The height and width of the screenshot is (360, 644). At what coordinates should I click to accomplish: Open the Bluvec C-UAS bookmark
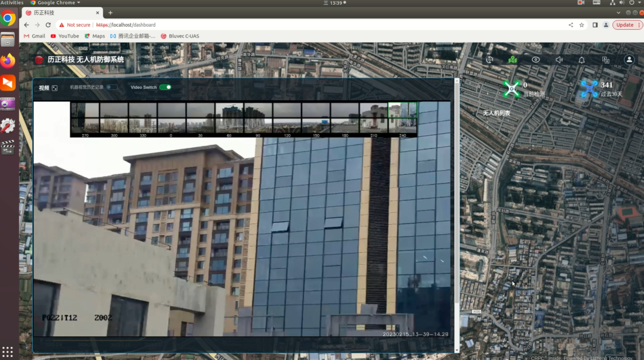click(x=180, y=36)
